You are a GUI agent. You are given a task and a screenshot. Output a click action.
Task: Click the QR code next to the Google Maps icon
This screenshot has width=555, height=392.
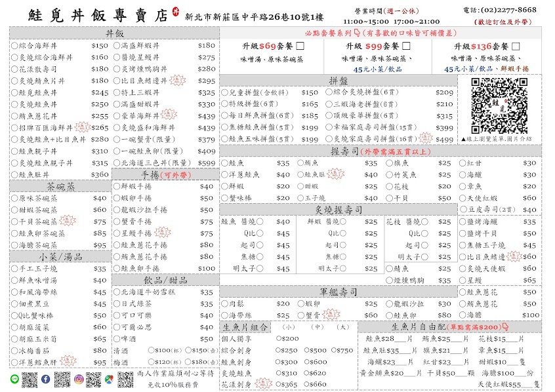125,380
